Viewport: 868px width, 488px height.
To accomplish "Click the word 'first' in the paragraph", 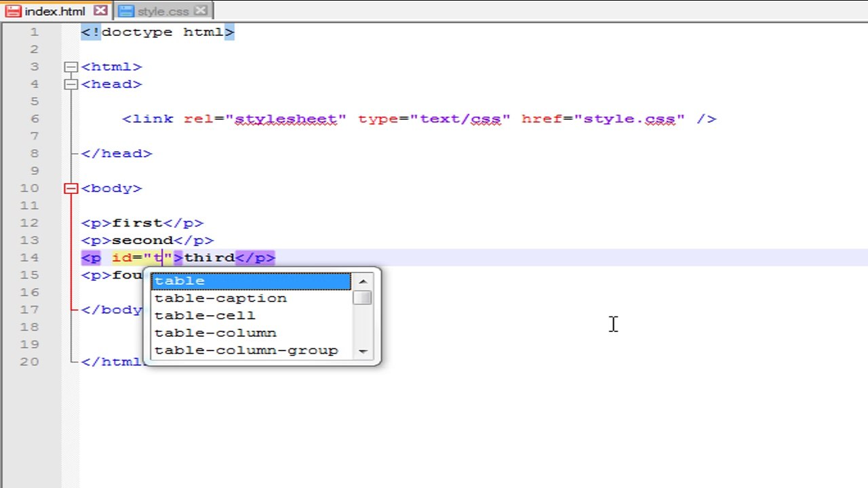I will click(x=137, y=223).
